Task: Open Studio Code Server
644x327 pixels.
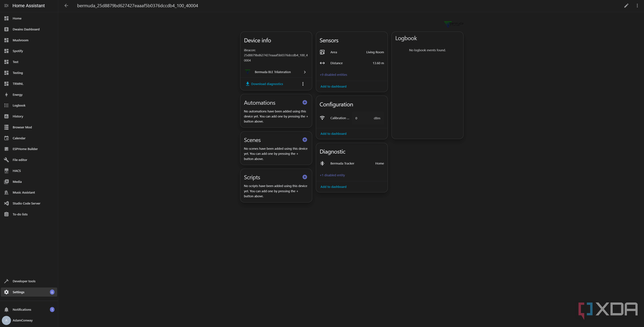Action: point(29,203)
